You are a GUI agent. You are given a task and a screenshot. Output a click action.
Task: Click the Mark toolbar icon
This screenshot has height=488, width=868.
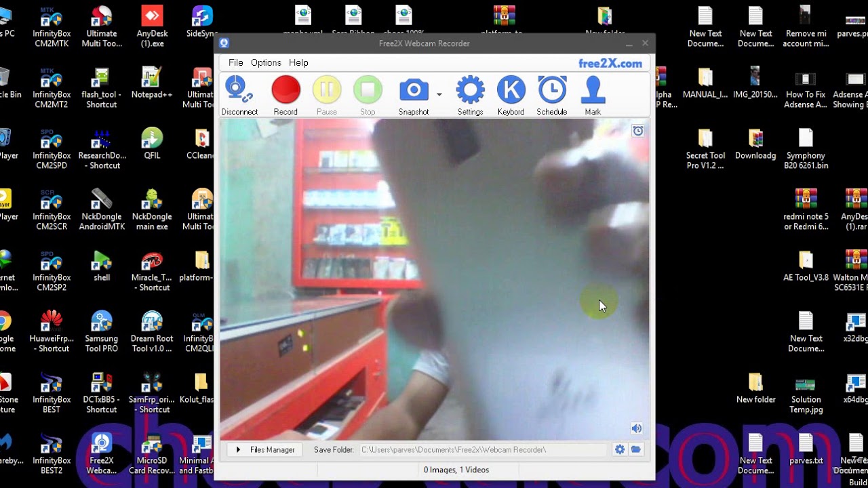click(593, 96)
